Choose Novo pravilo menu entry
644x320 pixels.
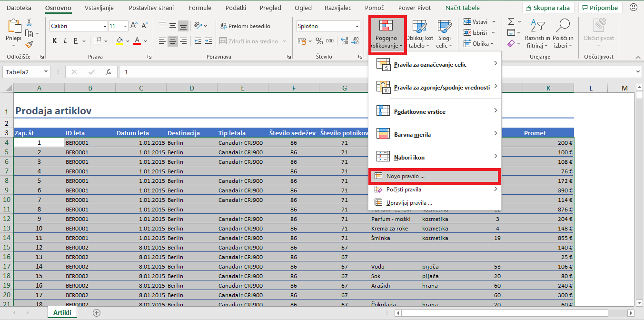[435, 176]
